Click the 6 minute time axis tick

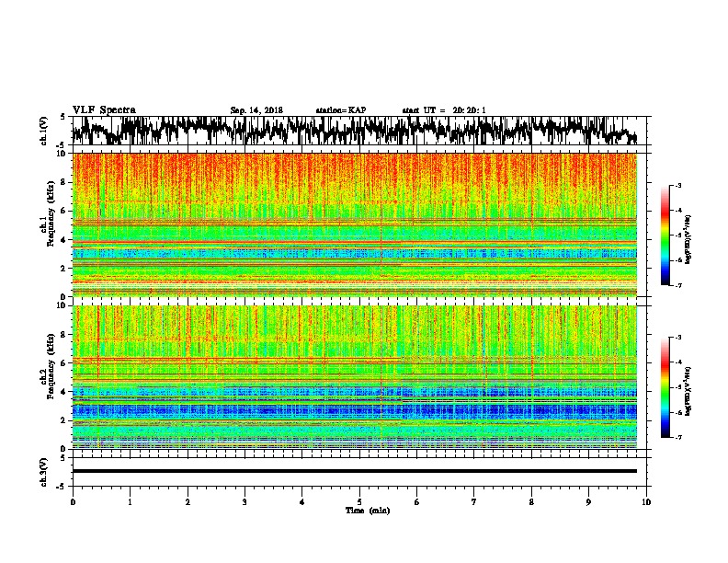[x=417, y=502]
